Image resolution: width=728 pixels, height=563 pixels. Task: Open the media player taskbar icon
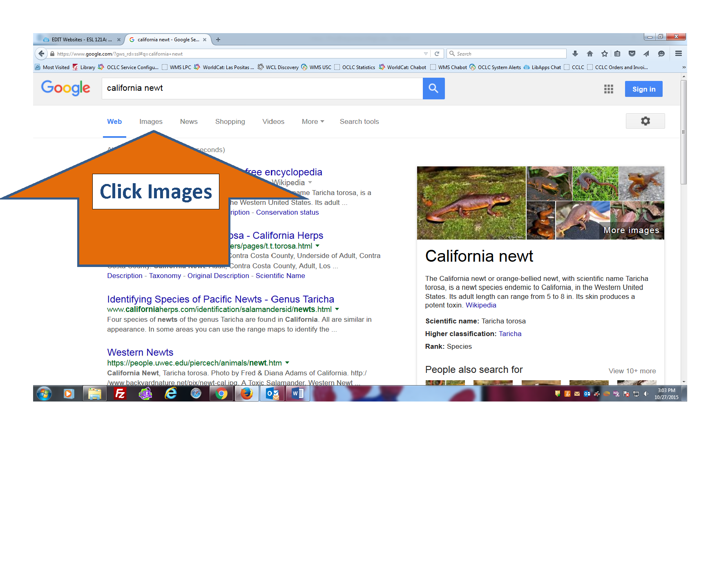click(69, 394)
